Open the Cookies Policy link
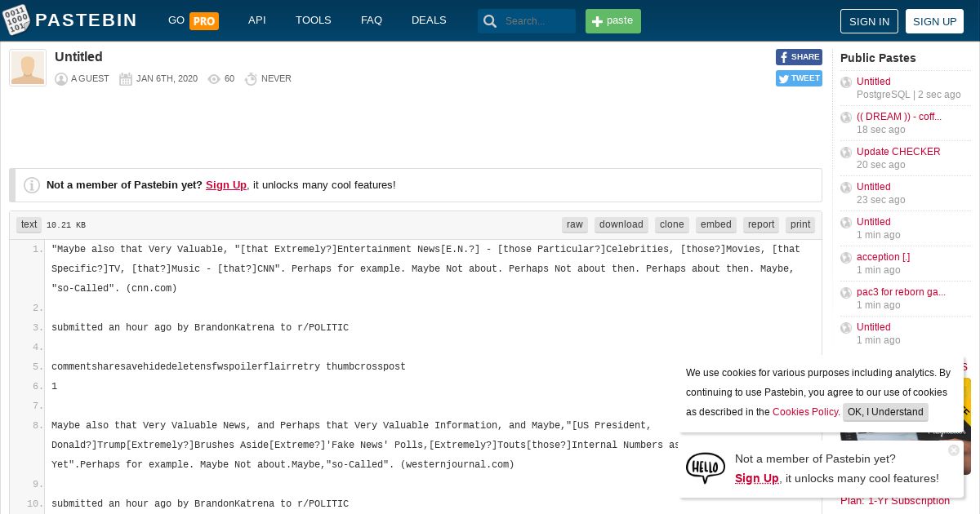 [x=805, y=412]
